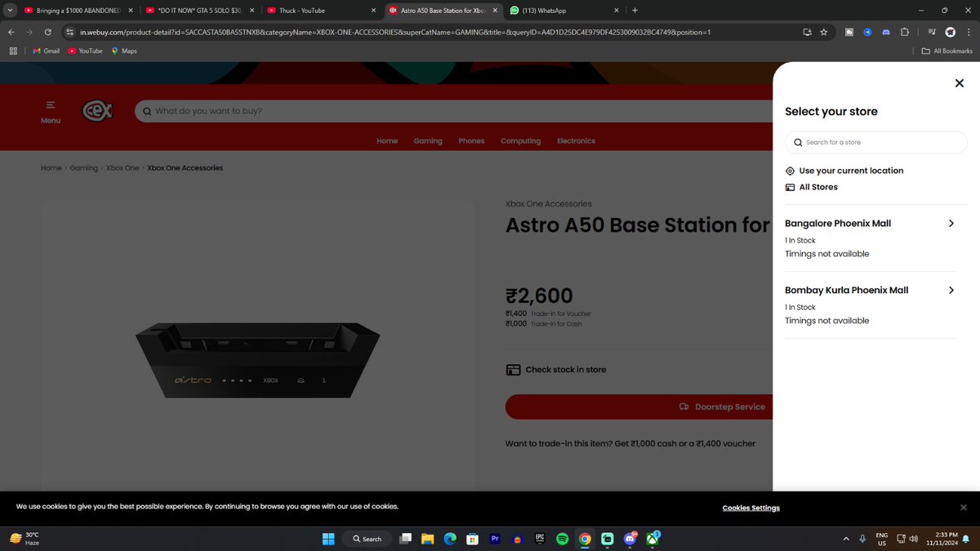This screenshot has height=551, width=980.
Task: Open the Gmail bookmark
Action: click(46, 51)
